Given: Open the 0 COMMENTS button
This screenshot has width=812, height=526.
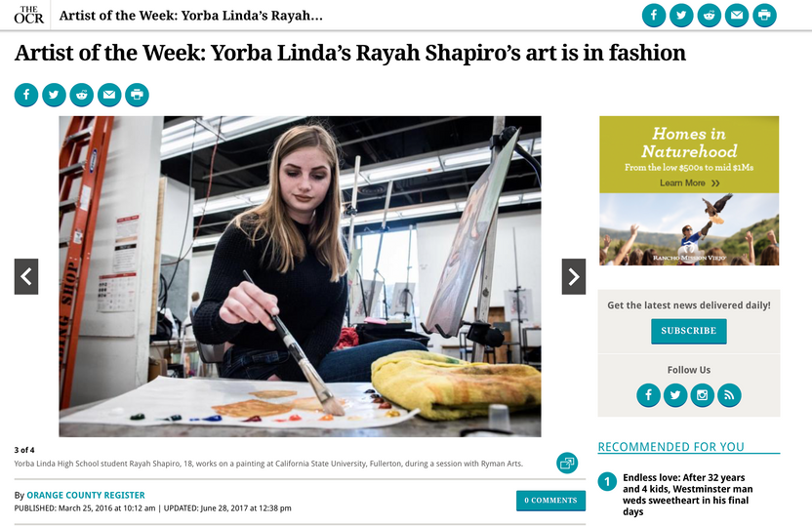Looking at the screenshot, I should 551,500.
